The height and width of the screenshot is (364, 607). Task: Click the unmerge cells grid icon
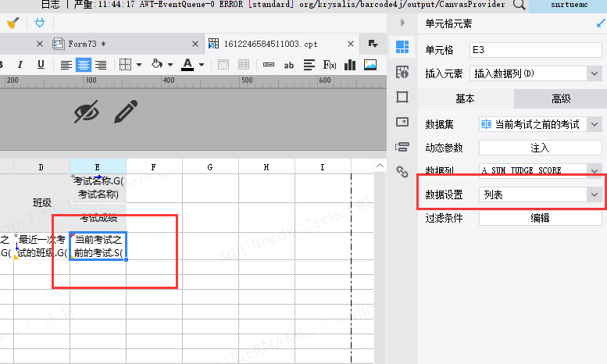(x=244, y=65)
